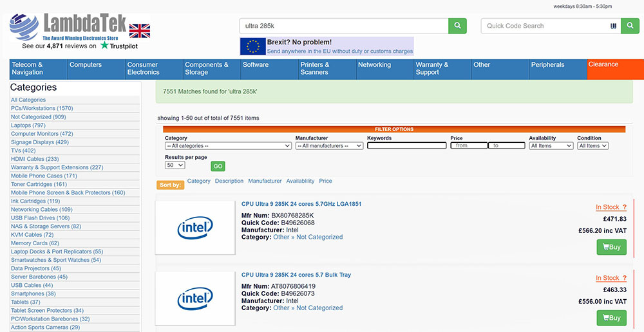Click the barcode icon in Quick Code Search
The height and width of the screenshot is (332, 644).
click(613, 26)
